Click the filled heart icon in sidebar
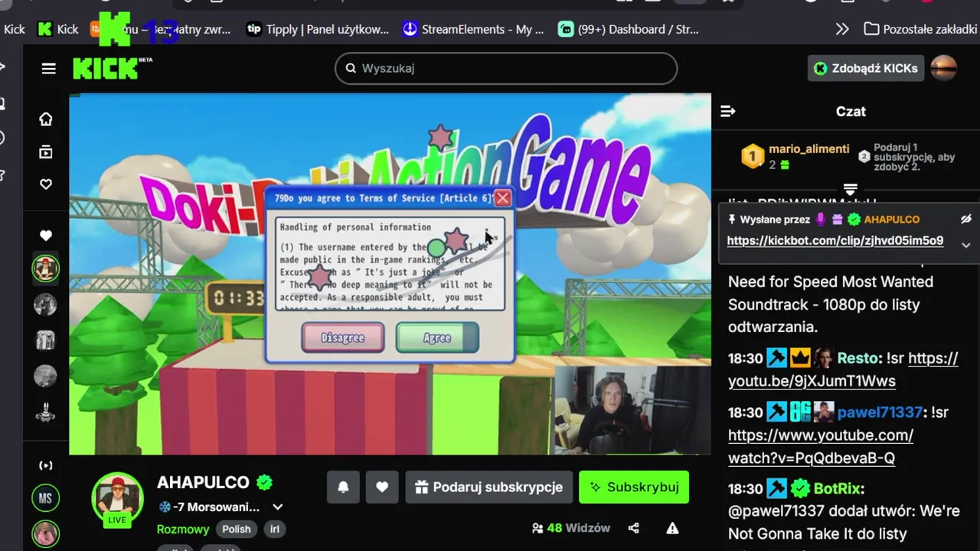 (x=46, y=236)
